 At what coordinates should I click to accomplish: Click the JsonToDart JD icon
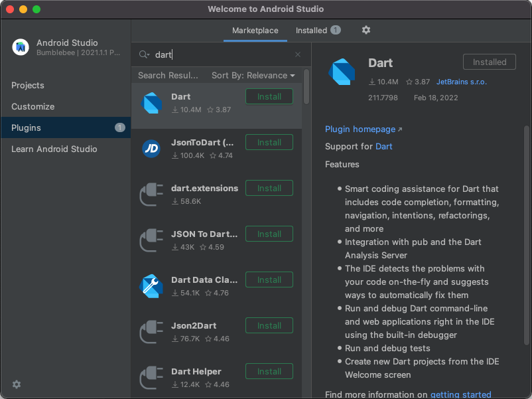point(151,149)
